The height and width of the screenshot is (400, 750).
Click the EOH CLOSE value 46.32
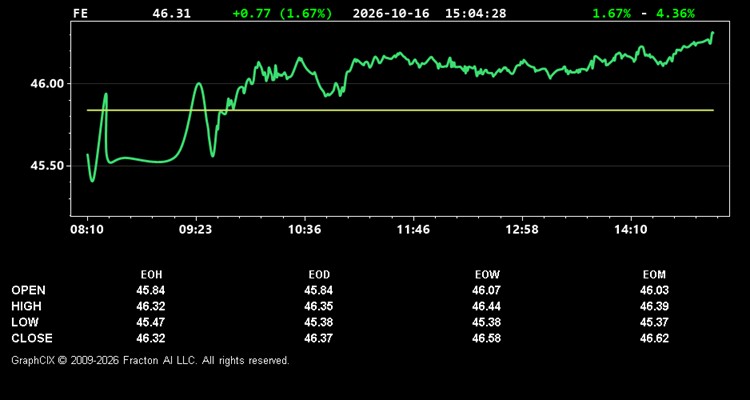coord(151,338)
